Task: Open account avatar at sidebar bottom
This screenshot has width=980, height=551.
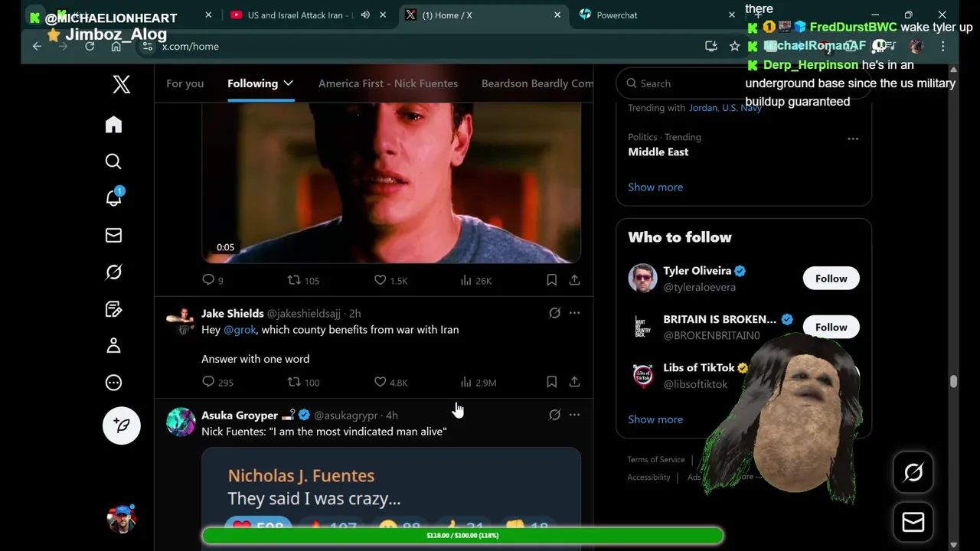Action: click(x=122, y=519)
